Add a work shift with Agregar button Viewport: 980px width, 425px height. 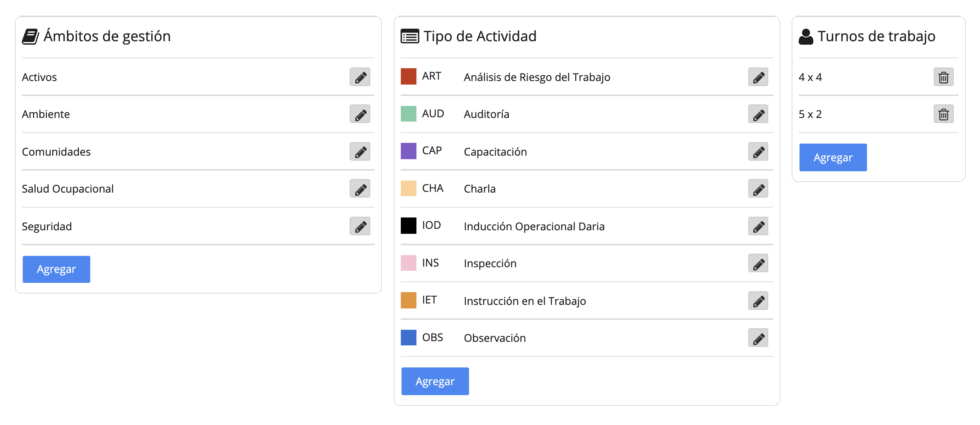[833, 157]
